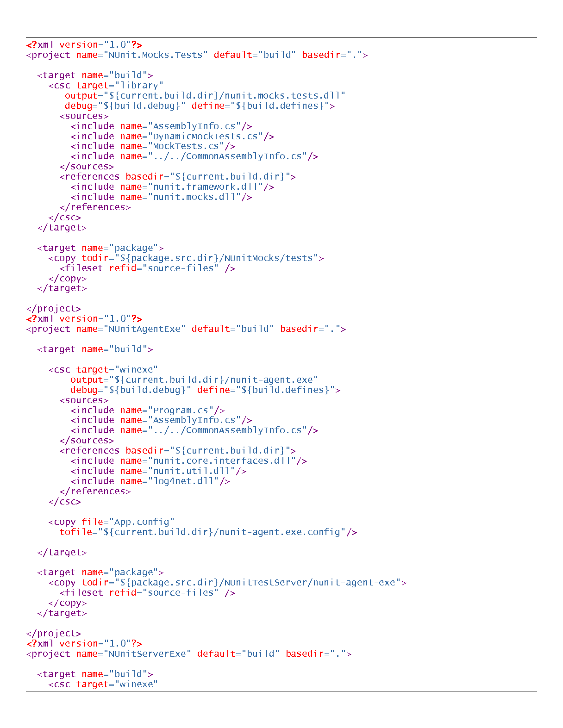Click the output nunit.mocks.tests.dll attribute

[205, 96]
